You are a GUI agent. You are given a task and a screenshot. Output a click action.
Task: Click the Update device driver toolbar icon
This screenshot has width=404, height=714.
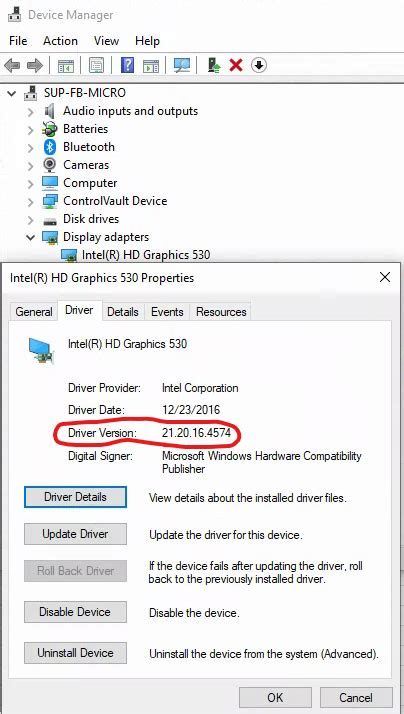tap(214, 66)
